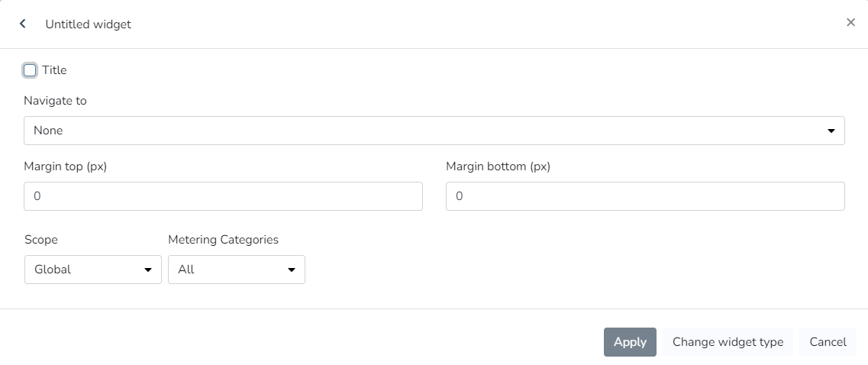Open the Scope dropdown set to Global
The image size is (868, 365).
92,270
